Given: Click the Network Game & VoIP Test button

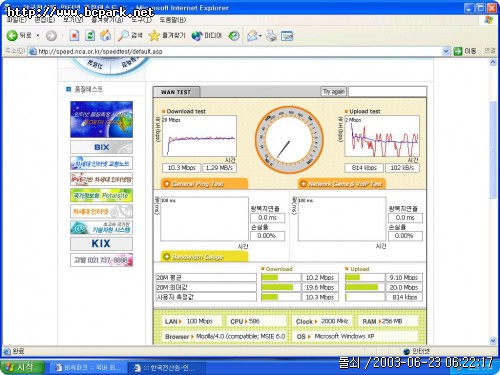Looking at the screenshot, I should [x=342, y=184].
